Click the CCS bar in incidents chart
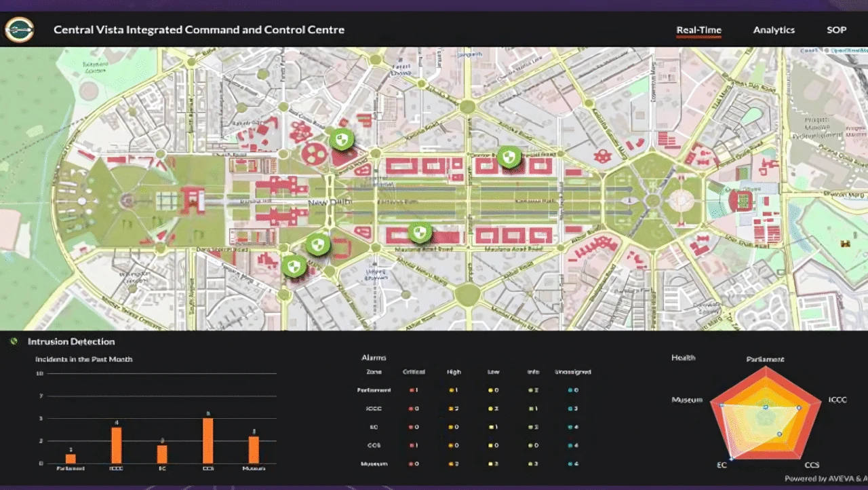 [208, 441]
